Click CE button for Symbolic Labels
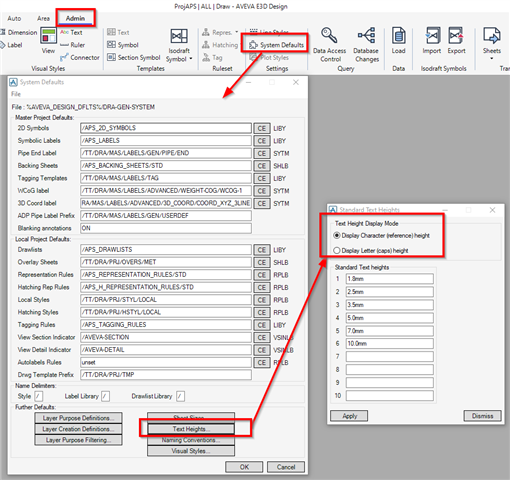 click(262, 141)
